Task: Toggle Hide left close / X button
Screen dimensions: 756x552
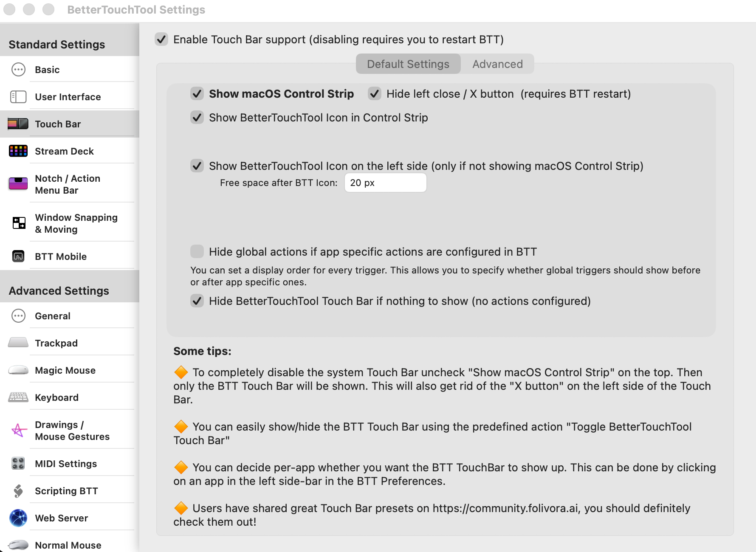Action: click(375, 94)
